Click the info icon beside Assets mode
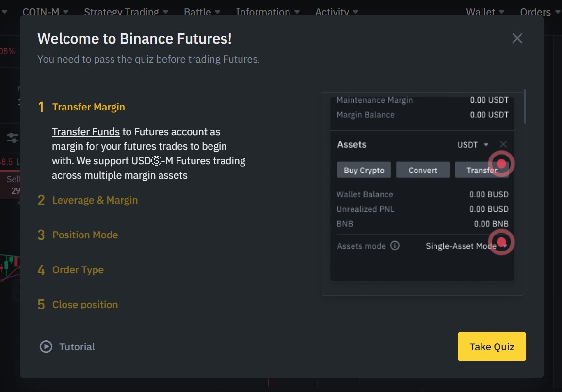 click(x=395, y=246)
